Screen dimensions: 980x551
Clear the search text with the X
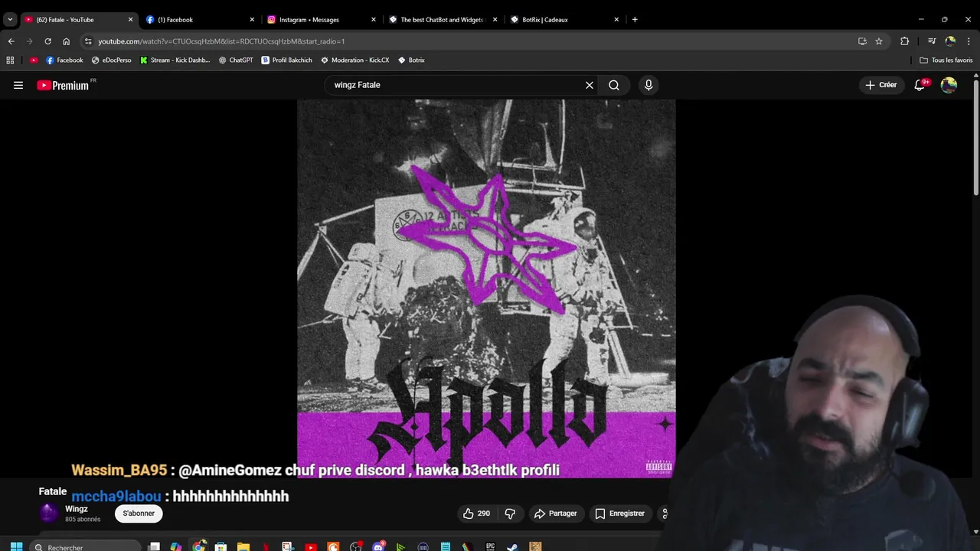pos(590,85)
